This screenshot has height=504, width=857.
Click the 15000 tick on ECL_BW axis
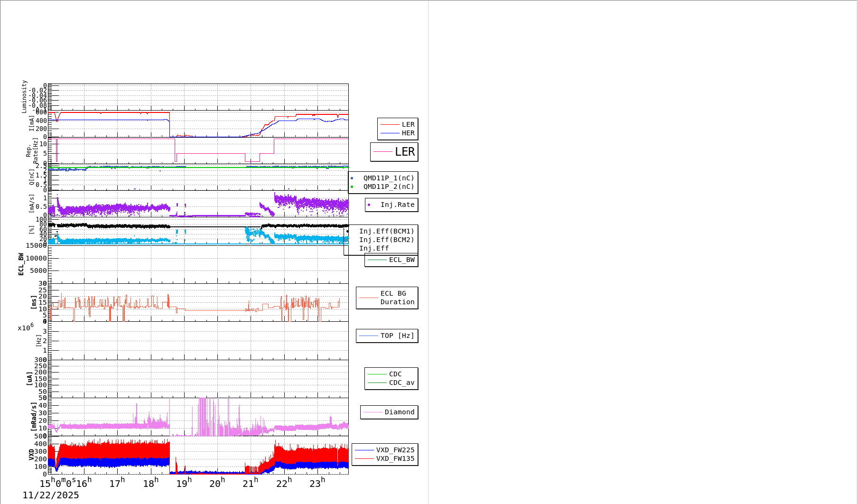click(36, 245)
